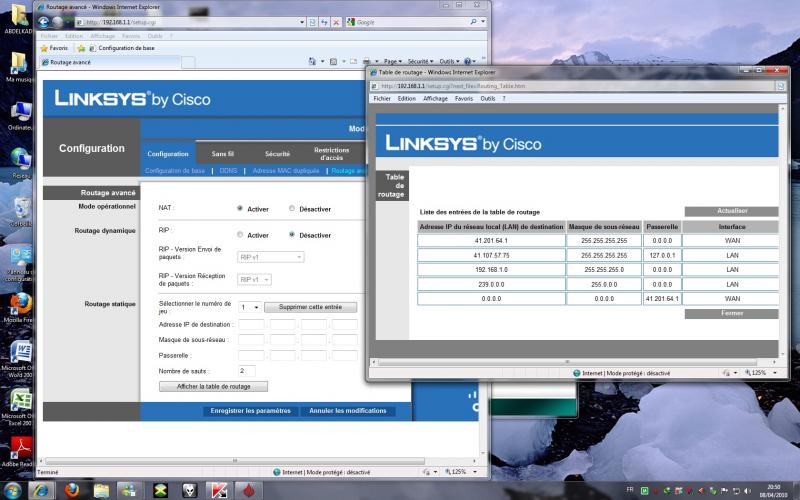Select RIP Activer radio button
Screen dimensions: 800x500
tap(240, 235)
